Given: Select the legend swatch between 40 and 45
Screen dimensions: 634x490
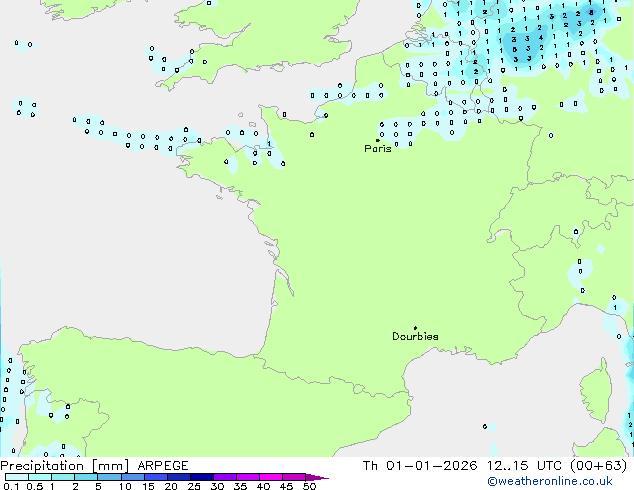Looking at the screenshot, I should pos(271,477).
